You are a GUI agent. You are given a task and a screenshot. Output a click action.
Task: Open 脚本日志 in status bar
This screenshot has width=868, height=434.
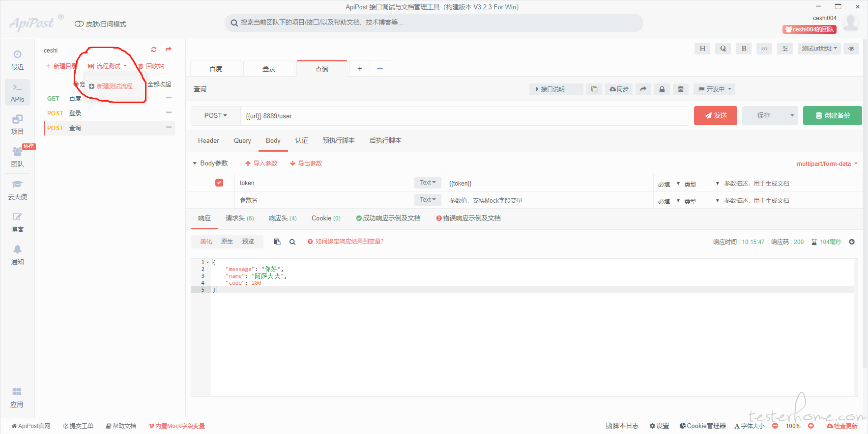[622, 426]
